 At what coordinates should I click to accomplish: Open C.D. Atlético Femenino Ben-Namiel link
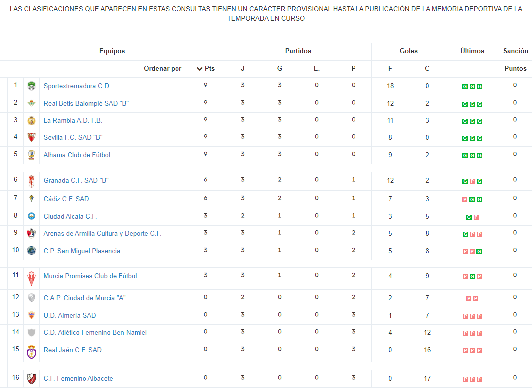pyautogui.click(x=95, y=333)
